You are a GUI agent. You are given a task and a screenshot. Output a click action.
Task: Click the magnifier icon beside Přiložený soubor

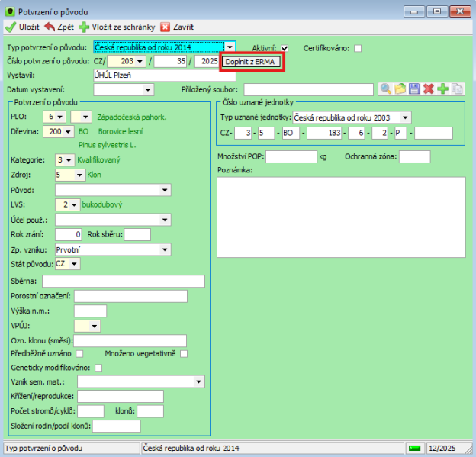(385, 89)
